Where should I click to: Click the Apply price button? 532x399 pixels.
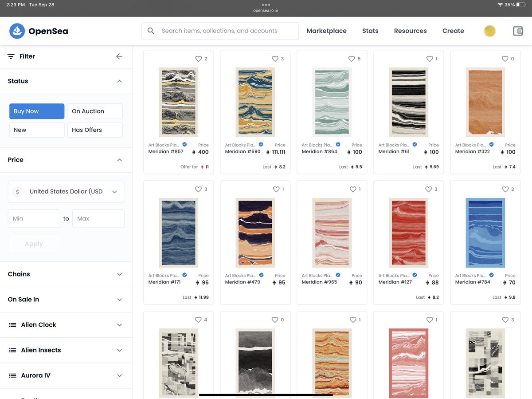coord(34,244)
